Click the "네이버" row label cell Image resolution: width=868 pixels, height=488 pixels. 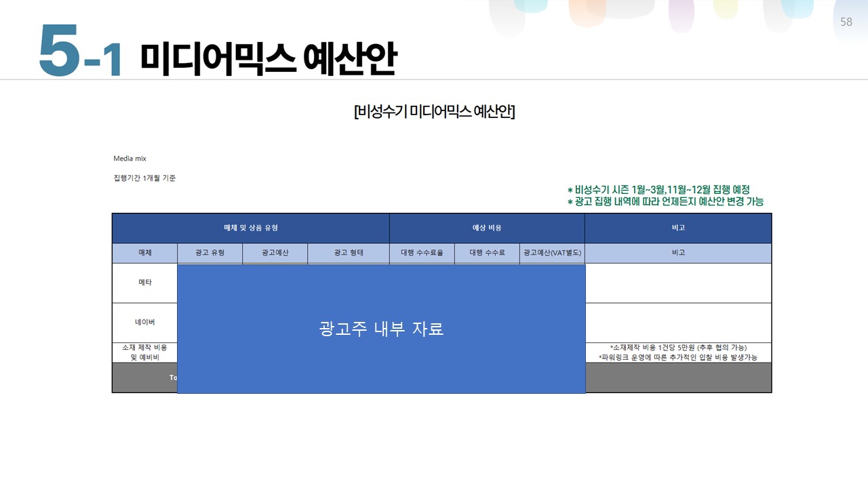pyautogui.click(x=145, y=323)
